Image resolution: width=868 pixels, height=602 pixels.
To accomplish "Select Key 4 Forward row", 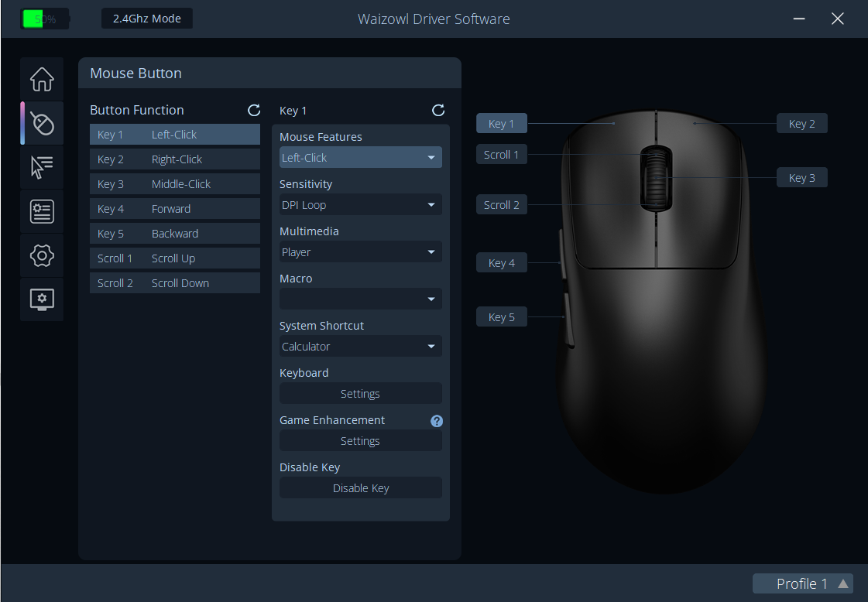I will click(x=175, y=209).
